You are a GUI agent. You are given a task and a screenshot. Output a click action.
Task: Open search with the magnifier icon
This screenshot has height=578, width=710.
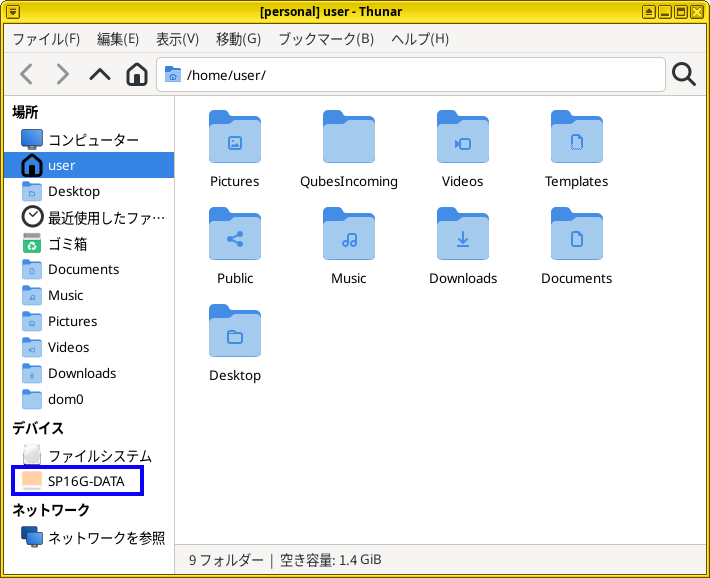pyautogui.click(x=683, y=74)
